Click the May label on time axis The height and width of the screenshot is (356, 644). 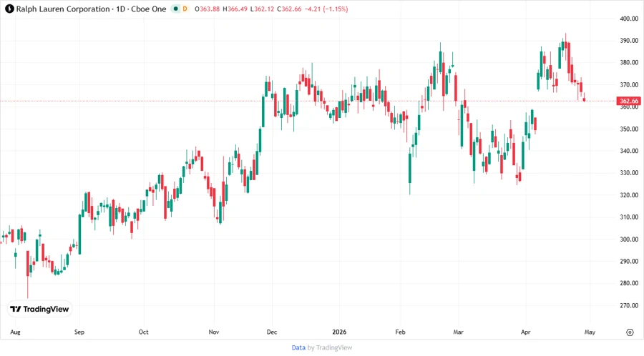point(590,332)
